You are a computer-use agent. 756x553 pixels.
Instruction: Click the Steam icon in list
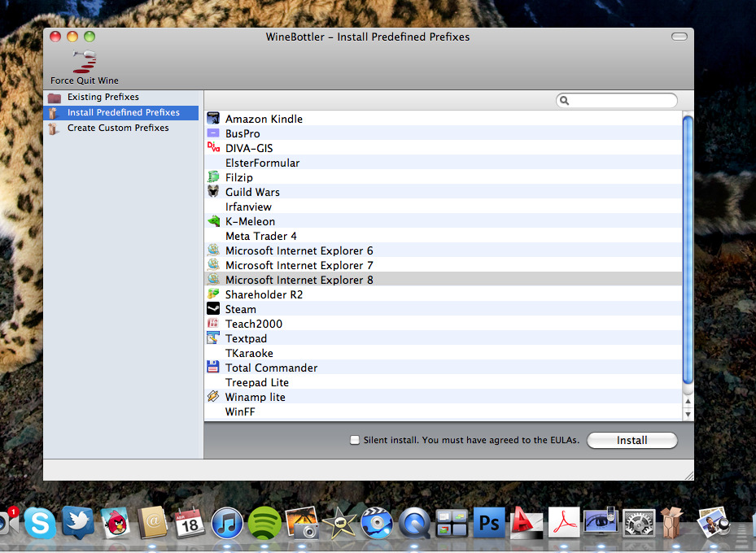(213, 309)
